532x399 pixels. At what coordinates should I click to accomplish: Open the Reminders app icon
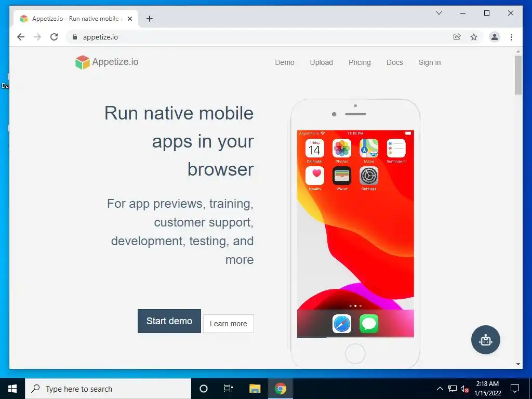[x=396, y=148]
